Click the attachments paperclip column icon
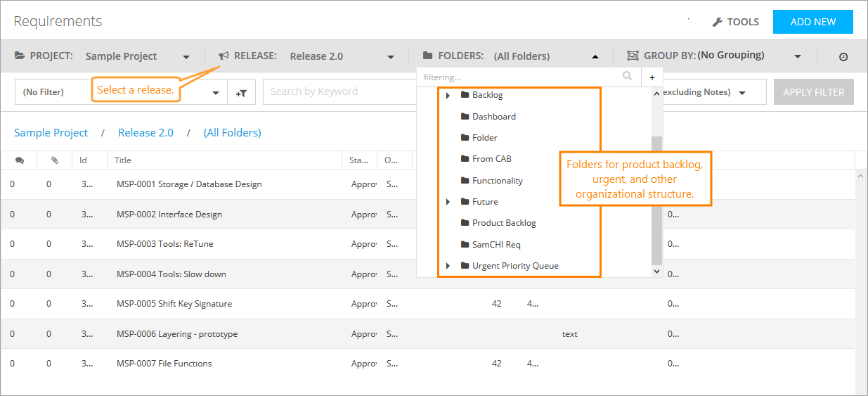868x396 pixels. [x=55, y=160]
